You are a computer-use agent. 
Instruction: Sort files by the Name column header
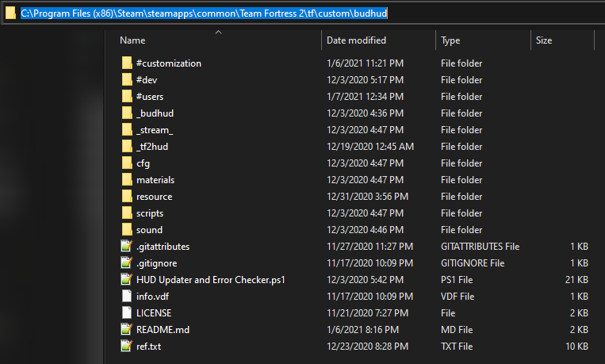point(132,40)
